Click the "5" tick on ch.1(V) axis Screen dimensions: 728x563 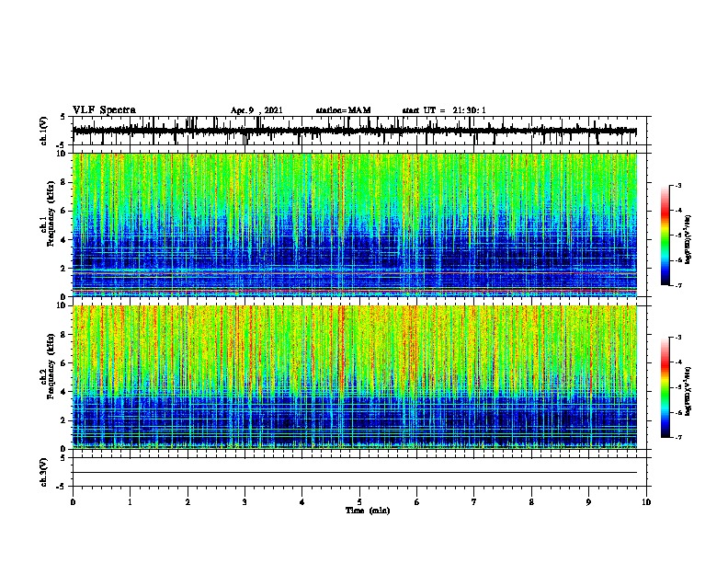point(63,117)
